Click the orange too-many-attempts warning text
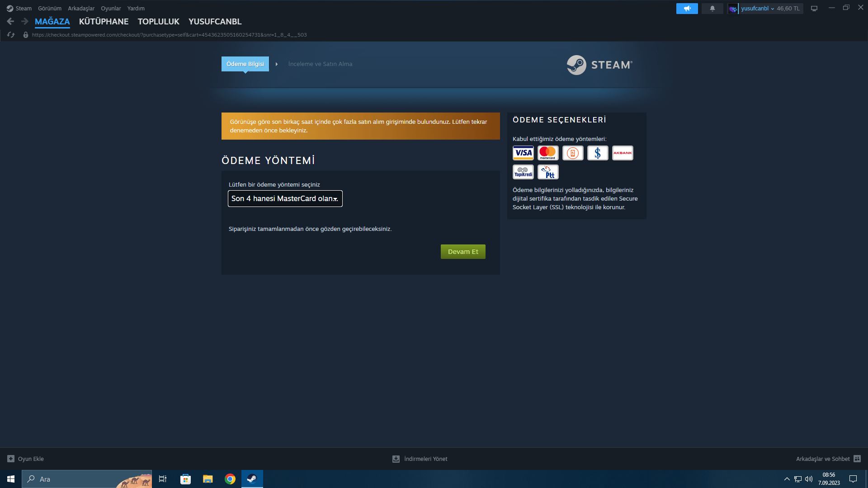The height and width of the screenshot is (488, 868). click(359, 126)
